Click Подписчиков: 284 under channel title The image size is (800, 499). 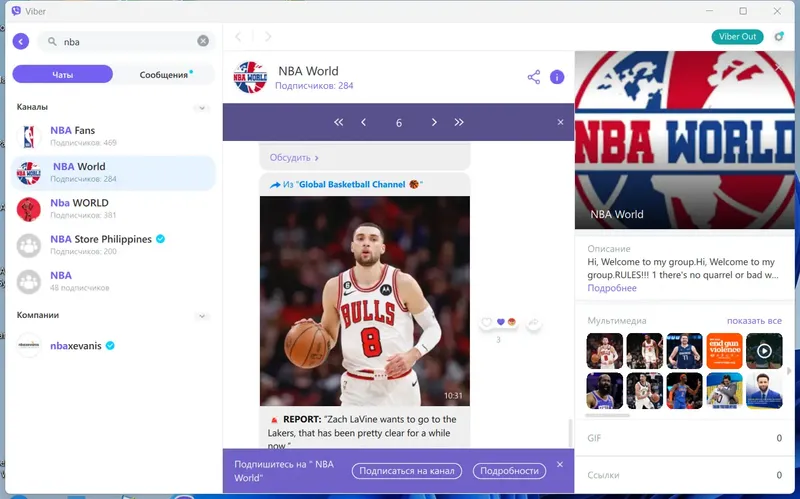coord(314,86)
